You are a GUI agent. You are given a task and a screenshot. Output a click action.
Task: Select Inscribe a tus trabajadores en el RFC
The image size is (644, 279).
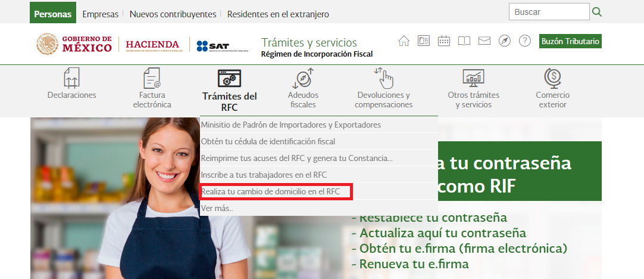pos(318,175)
